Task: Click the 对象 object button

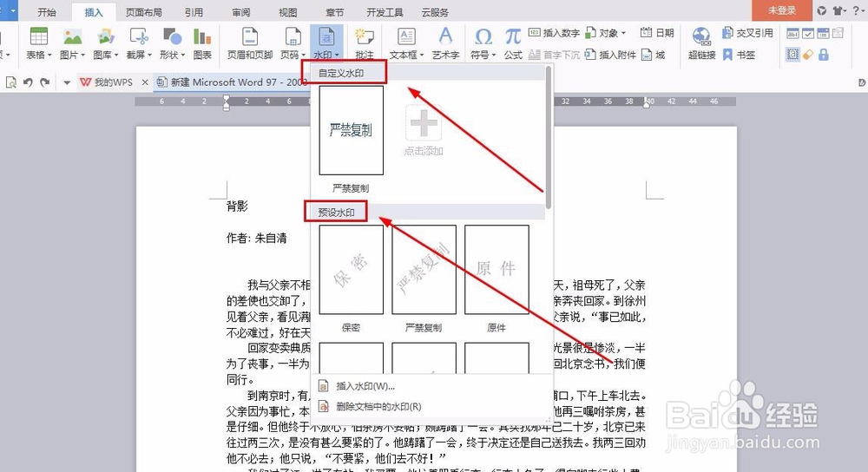Action: (605, 33)
